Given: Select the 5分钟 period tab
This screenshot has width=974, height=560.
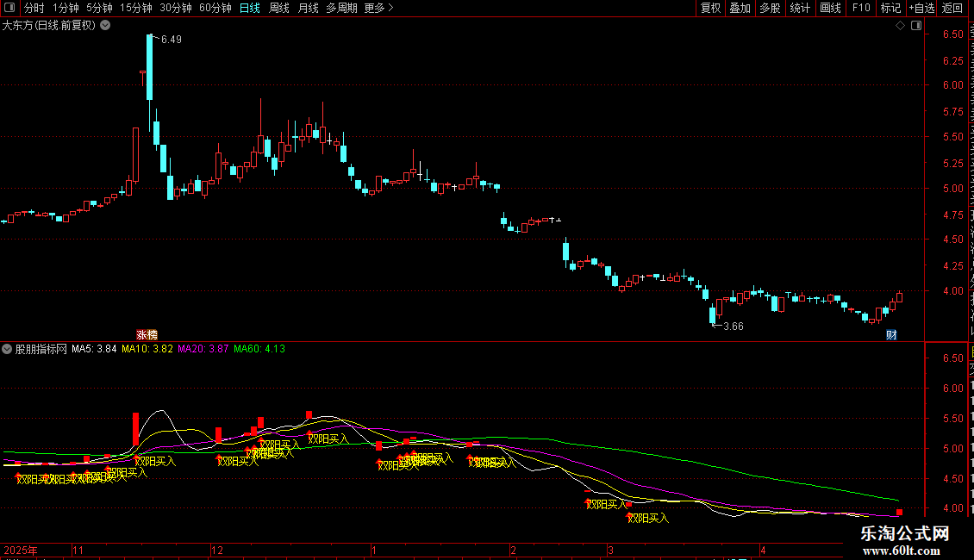Looking at the screenshot, I should pyautogui.click(x=99, y=8).
